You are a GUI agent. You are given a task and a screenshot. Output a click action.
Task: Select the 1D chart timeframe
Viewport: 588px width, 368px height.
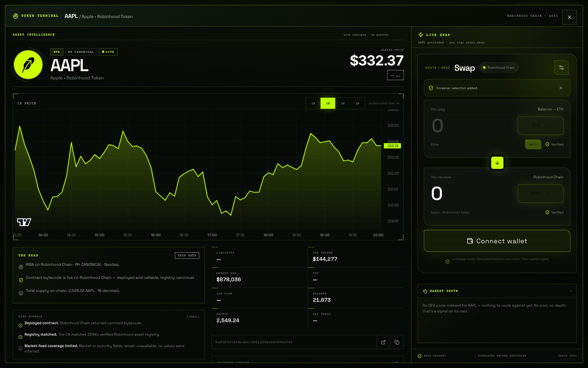click(328, 103)
